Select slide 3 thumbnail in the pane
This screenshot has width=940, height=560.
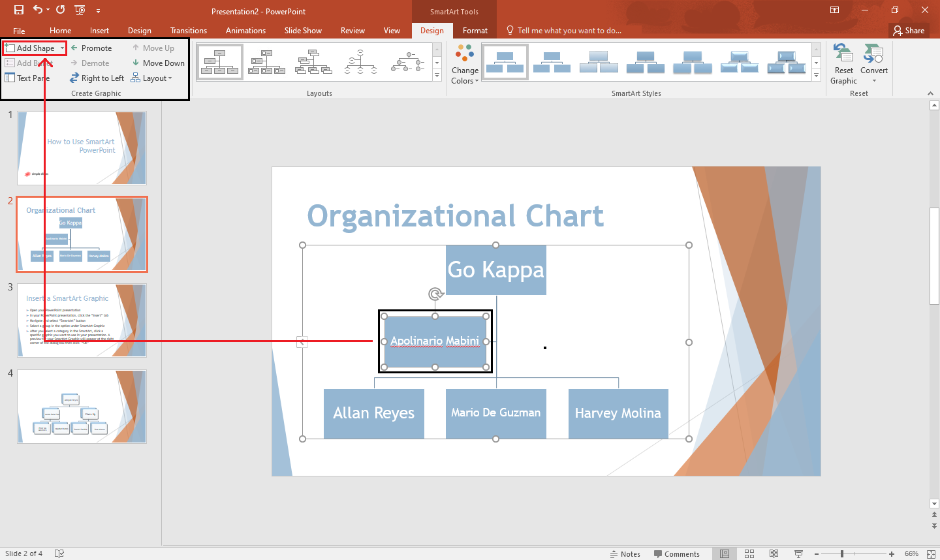82,320
